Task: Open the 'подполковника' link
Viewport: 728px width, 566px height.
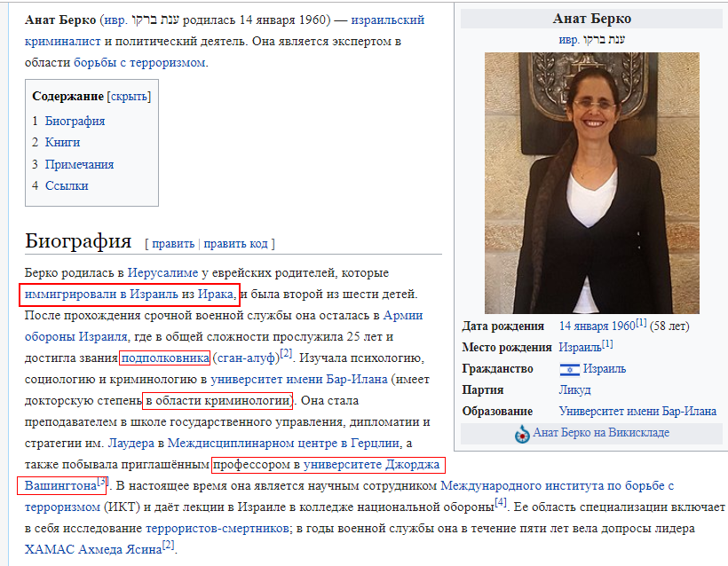Action: [x=165, y=358]
